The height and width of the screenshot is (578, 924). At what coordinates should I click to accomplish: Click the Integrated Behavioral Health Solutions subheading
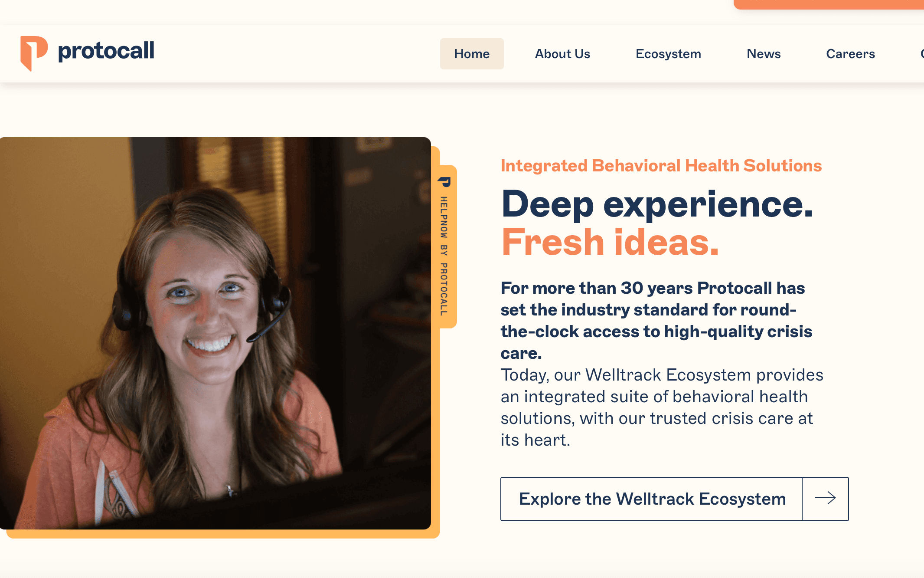click(x=661, y=166)
